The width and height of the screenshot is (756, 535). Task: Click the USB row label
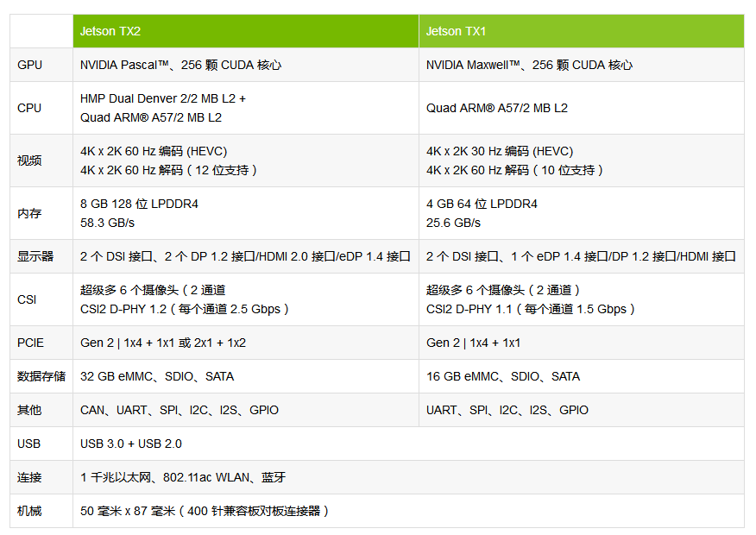click(29, 444)
